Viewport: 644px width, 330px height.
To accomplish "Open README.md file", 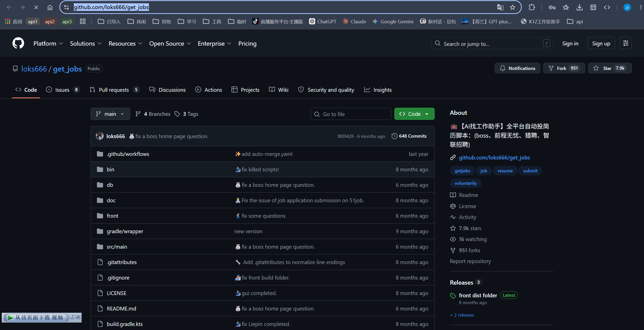I will [x=121, y=308].
